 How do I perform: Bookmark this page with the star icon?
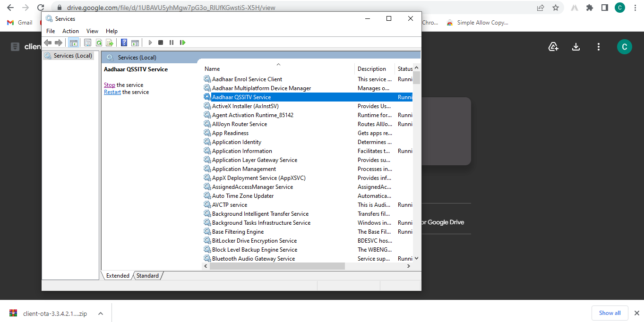556,8
